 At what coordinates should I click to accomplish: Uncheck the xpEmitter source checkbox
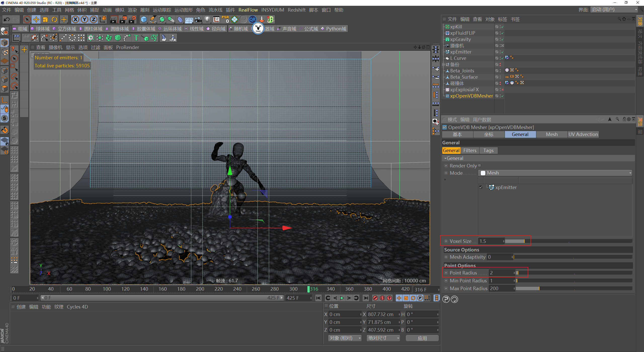click(481, 187)
